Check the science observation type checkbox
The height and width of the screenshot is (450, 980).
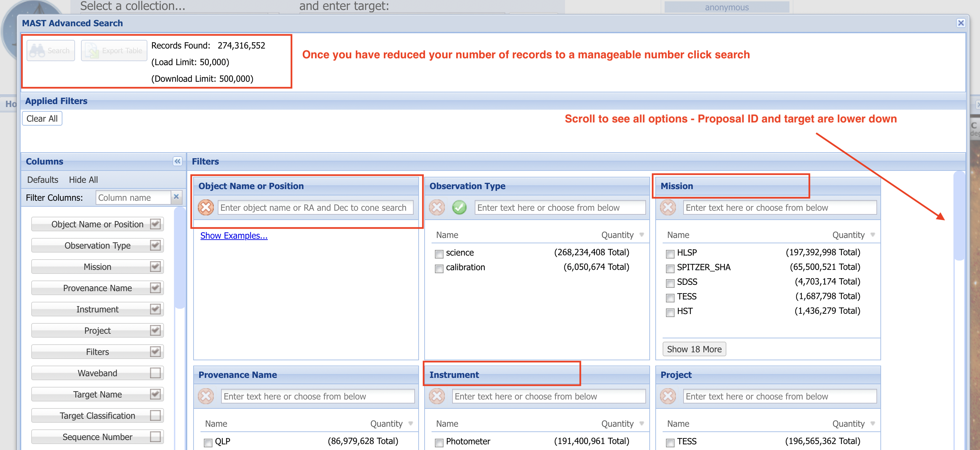coord(439,254)
